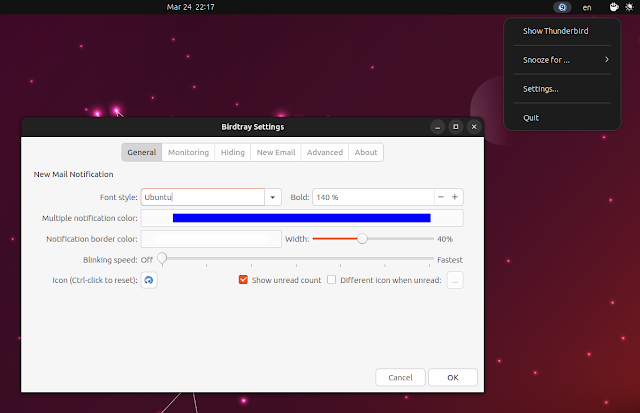The image size is (640, 413).
Task: Open the Hiding tab
Action: coord(233,152)
